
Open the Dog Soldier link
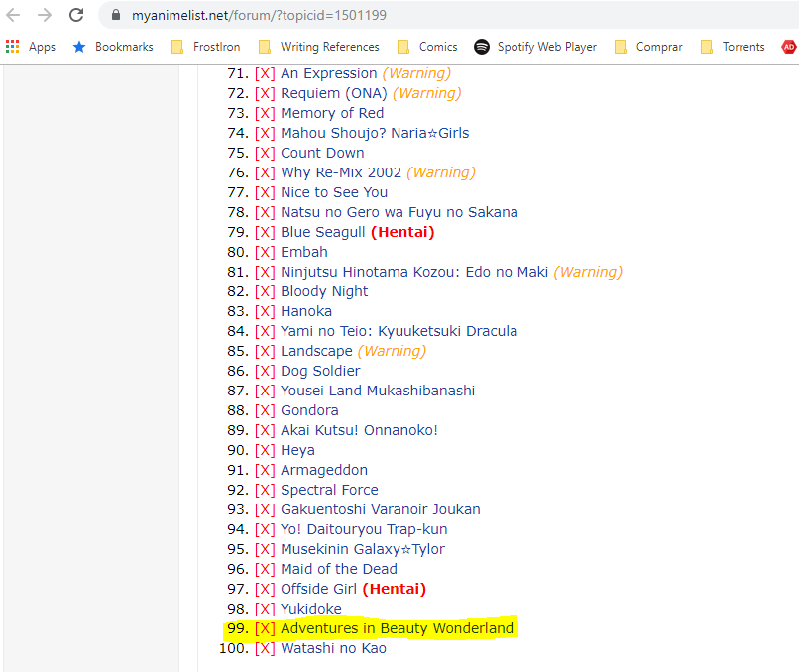[x=320, y=371]
